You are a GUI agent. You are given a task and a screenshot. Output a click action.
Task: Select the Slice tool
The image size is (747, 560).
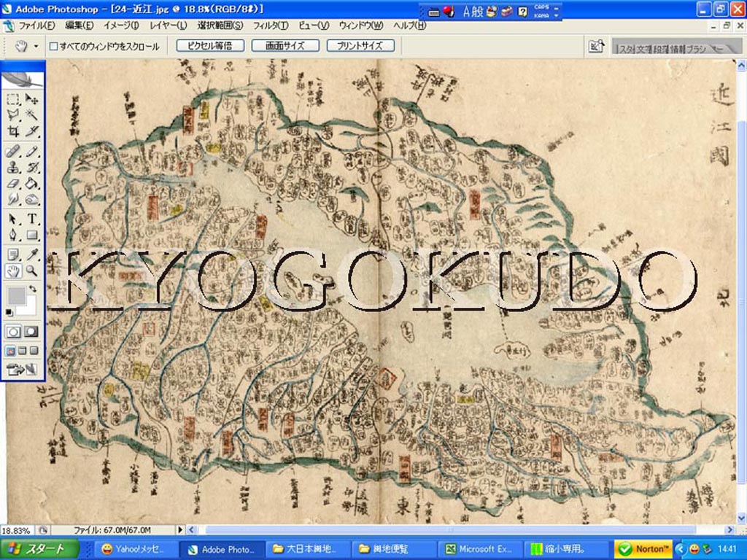(x=31, y=131)
